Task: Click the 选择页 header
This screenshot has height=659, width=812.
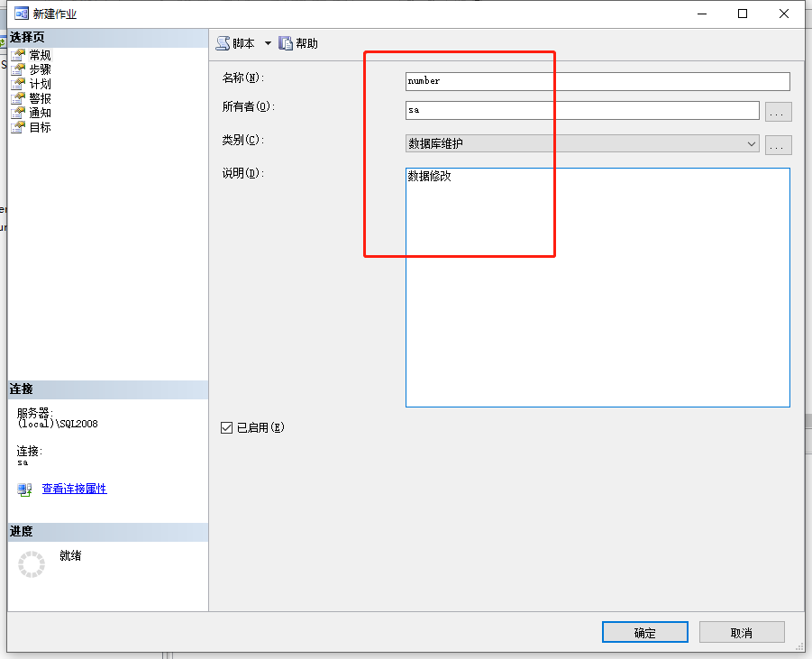Action: coord(36,37)
